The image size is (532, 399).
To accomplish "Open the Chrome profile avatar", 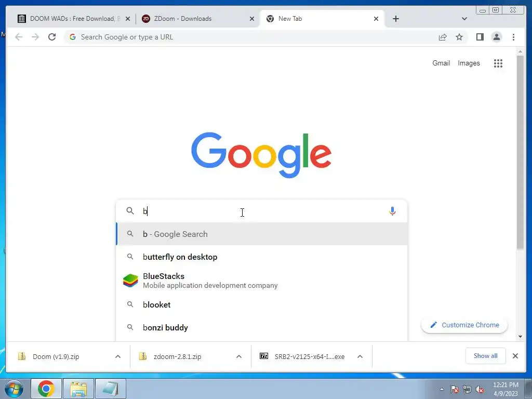I will (496, 37).
